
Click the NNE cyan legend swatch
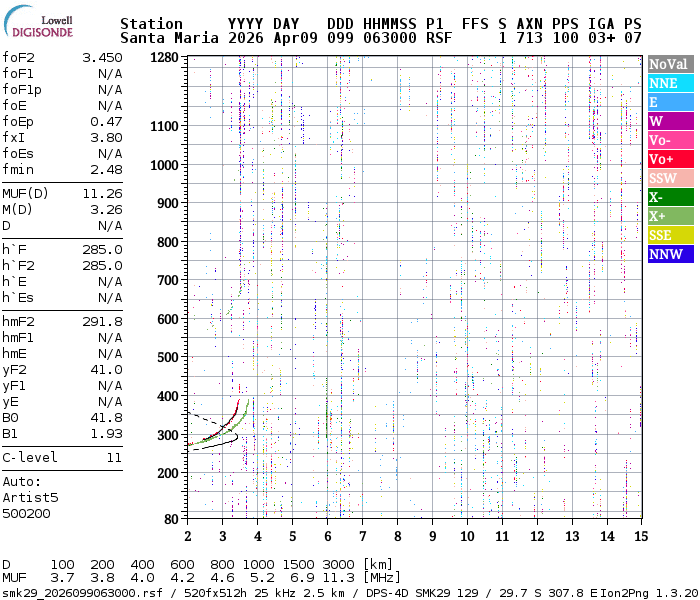670,83
